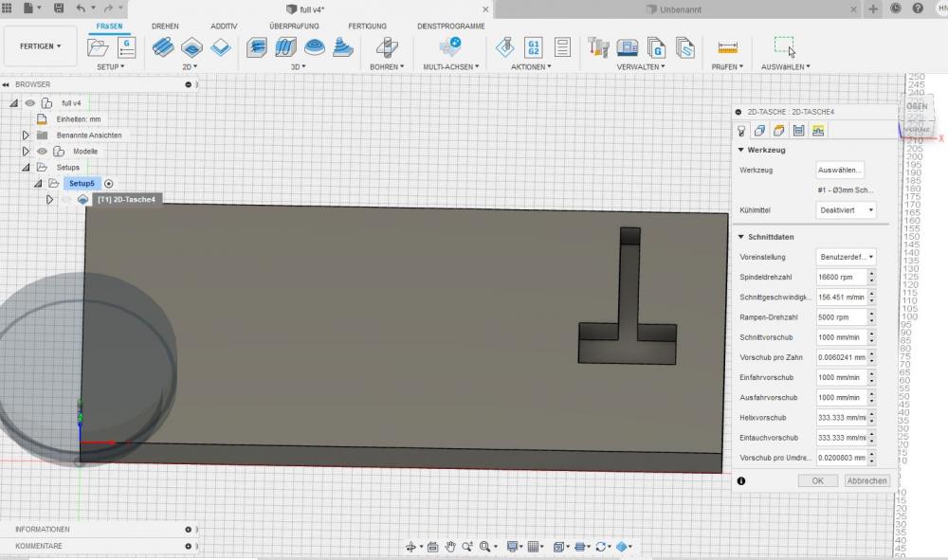
Task: Open the FERTIGEN workspace dropdown
Action: tap(40, 45)
